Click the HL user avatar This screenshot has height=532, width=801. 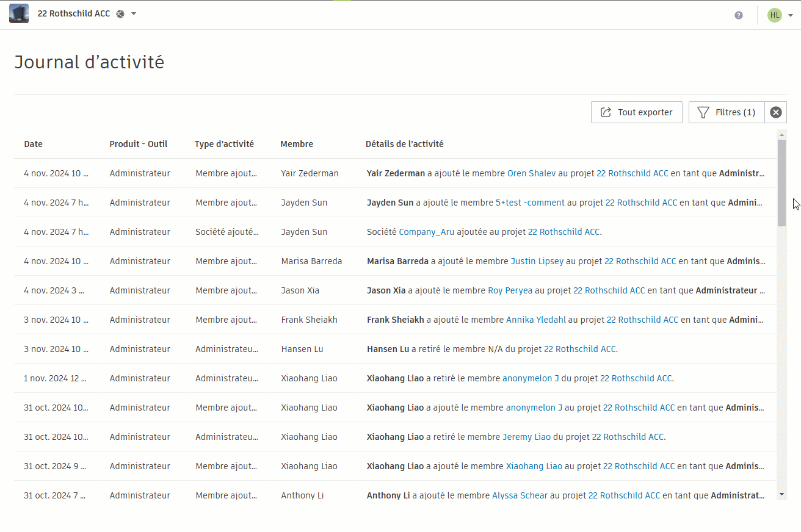pos(775,15)
